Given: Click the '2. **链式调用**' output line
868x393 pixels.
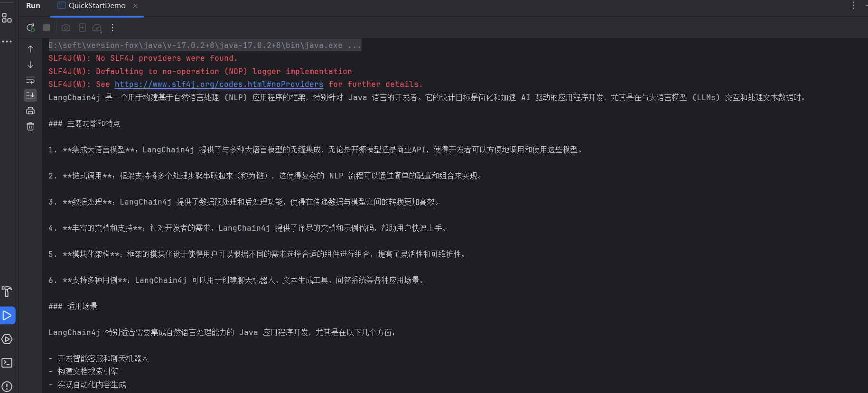Looking at the screenshot, I should coord(266,176).
